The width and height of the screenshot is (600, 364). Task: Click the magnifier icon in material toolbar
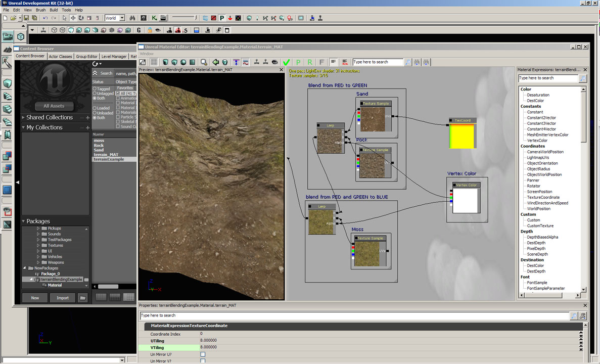click(204, 62)
